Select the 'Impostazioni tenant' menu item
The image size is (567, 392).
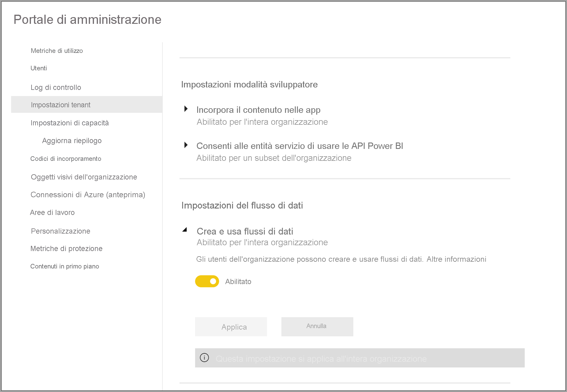60,105
